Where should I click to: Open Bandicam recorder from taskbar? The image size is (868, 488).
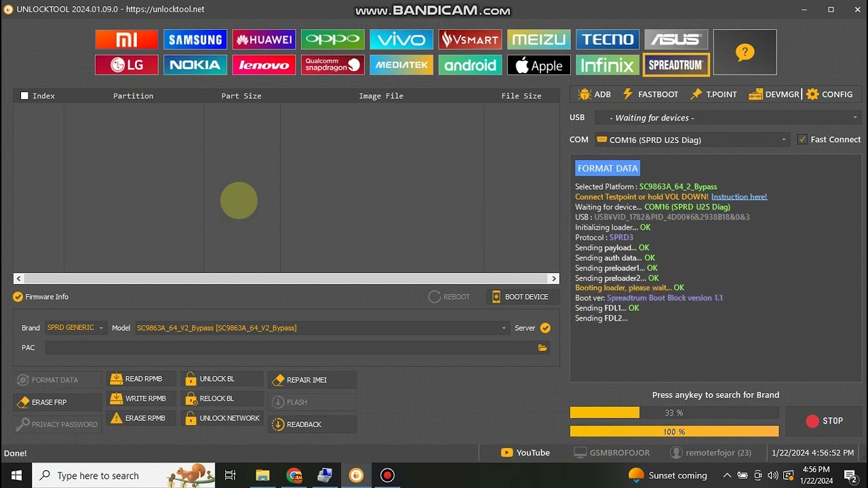[x=387, y=475]
